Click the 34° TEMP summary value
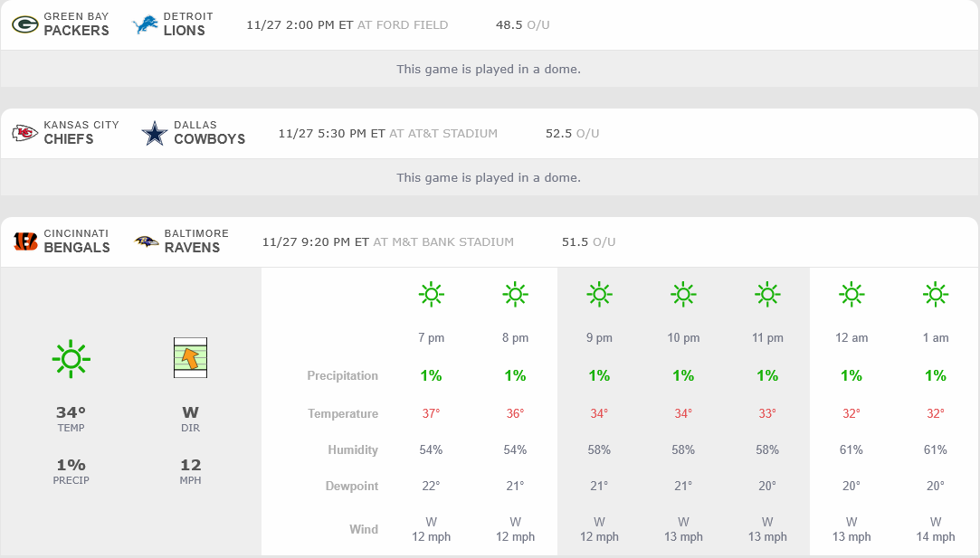Image resolution: width=980 pixels, height=558 pixels. point(71,412)
